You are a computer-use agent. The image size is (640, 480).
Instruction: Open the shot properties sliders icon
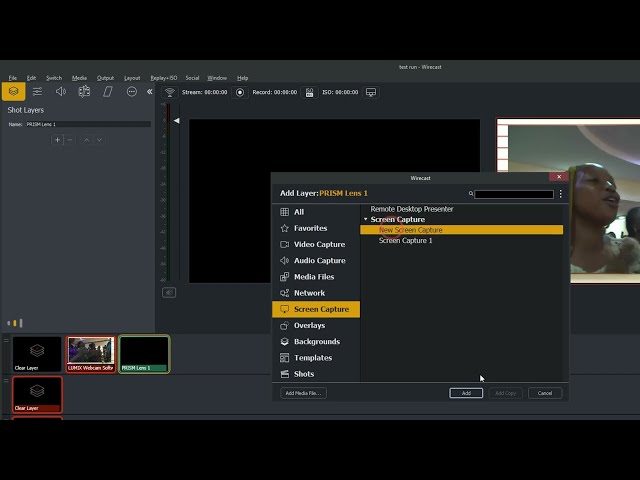pos(37,91)
